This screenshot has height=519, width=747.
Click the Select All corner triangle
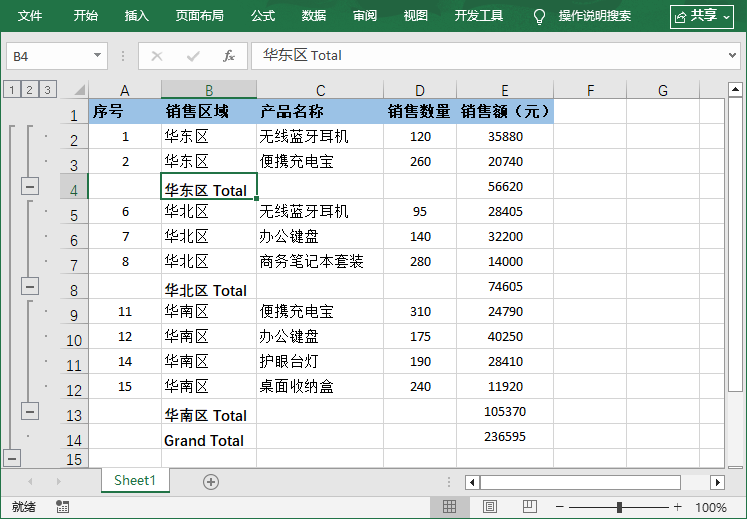[x=80, y=89]
